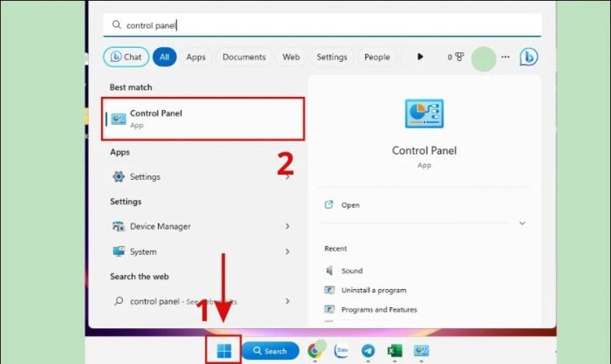Screen dimensions: 611x364
Task: Switch to the Web filter tab
Action: pyautogui.click(x=291, y=57)
